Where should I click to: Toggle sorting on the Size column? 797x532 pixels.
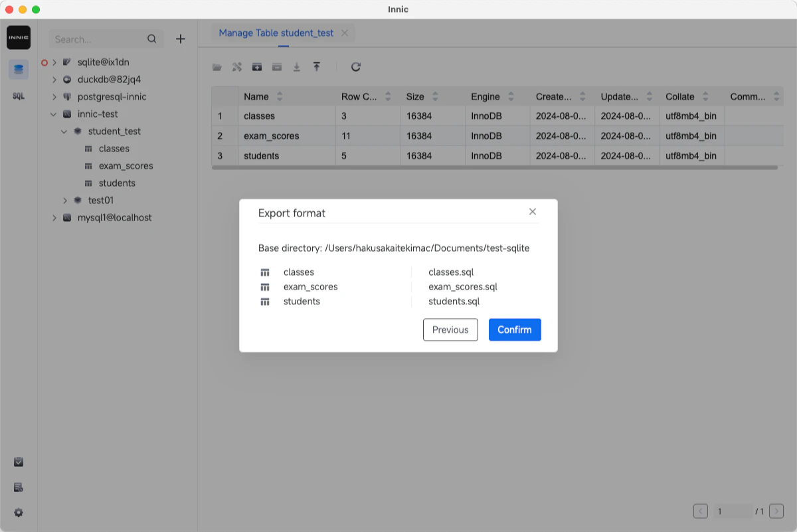pyautogui.click(x=436, y=96)
